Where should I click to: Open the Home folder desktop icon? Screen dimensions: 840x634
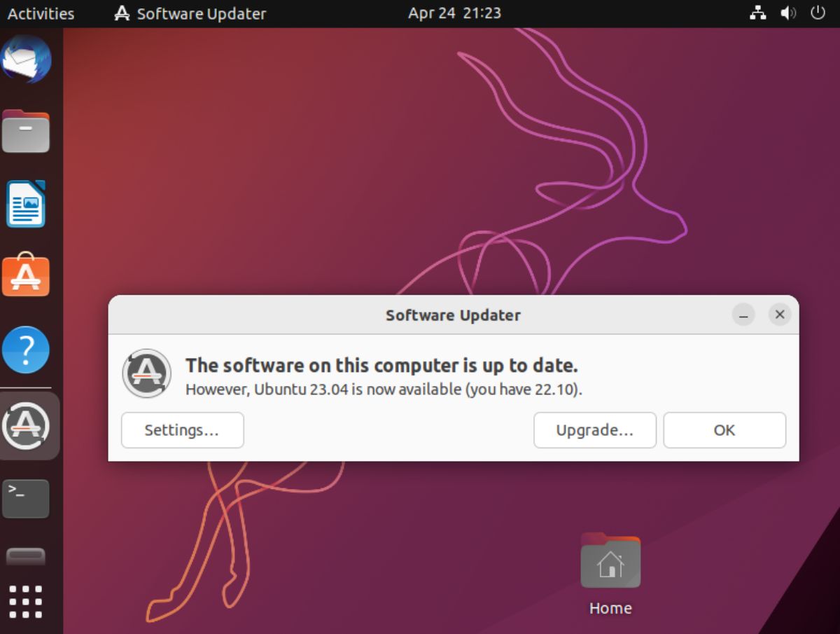pyautogui.click(x=610, y=560)
